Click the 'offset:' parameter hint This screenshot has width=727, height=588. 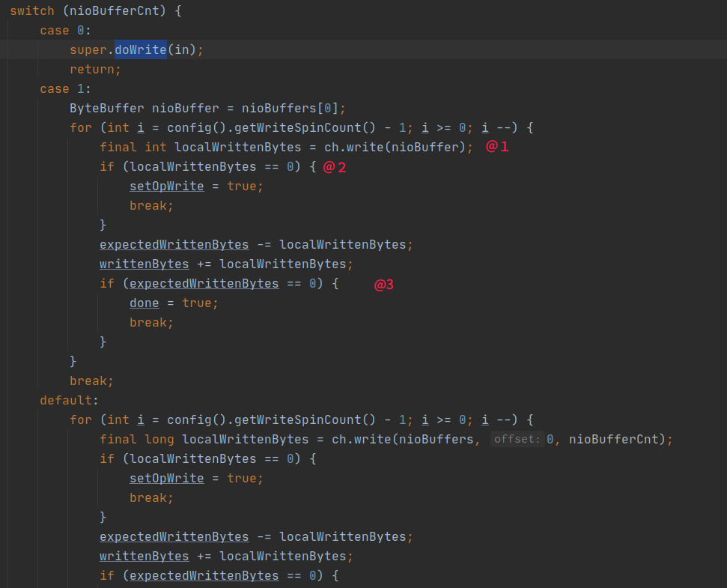point(517,439)
